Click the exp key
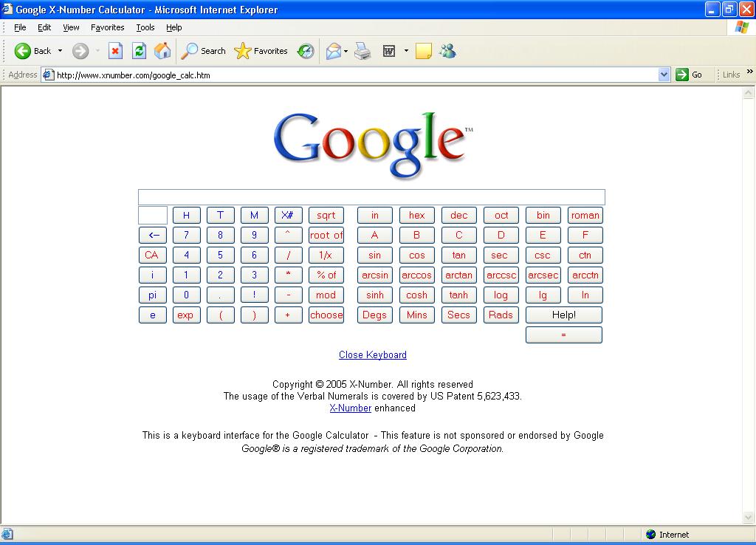756x545 pixels. pos(187,315)
